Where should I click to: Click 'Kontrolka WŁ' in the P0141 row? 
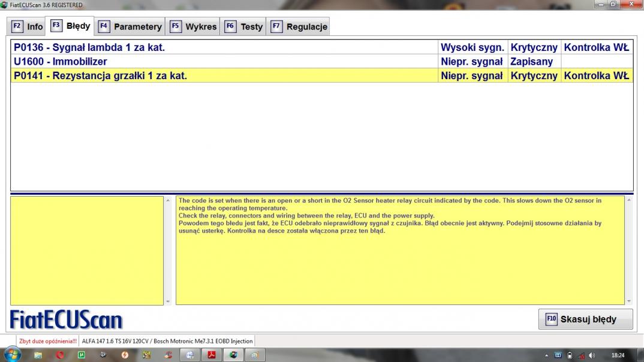[597, 76]
